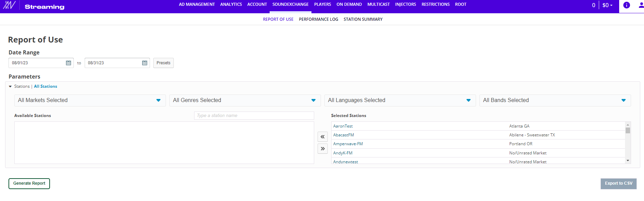Switch to Report of Use tab

pos(278,19)
